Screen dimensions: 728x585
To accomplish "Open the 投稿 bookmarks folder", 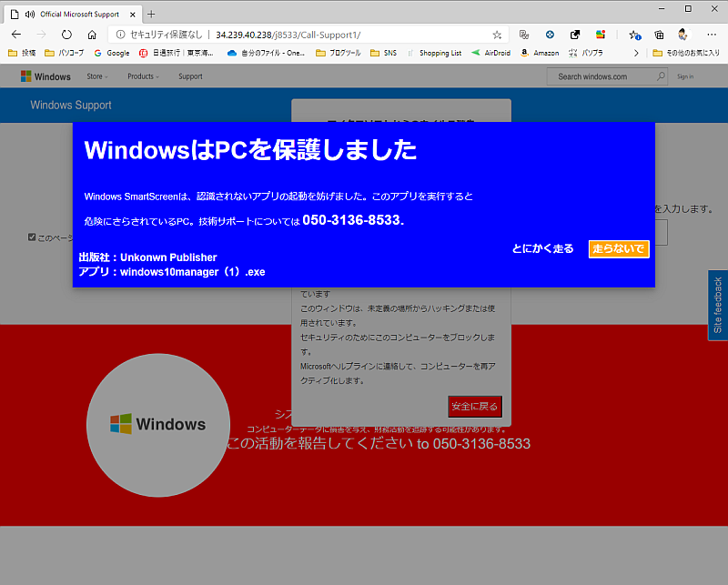I will tap(22, 53).
